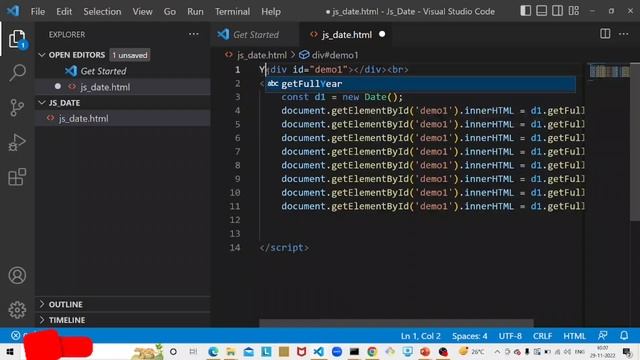Screen dimensions: 640x360
Task: Open the feedback icon in status bar
Action: tap(603, 336)
